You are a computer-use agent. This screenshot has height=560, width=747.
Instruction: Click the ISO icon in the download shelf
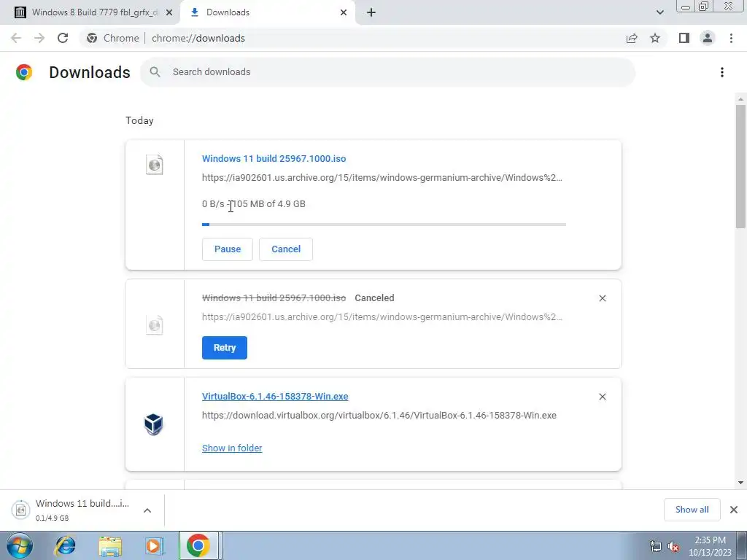coord(20,510)
